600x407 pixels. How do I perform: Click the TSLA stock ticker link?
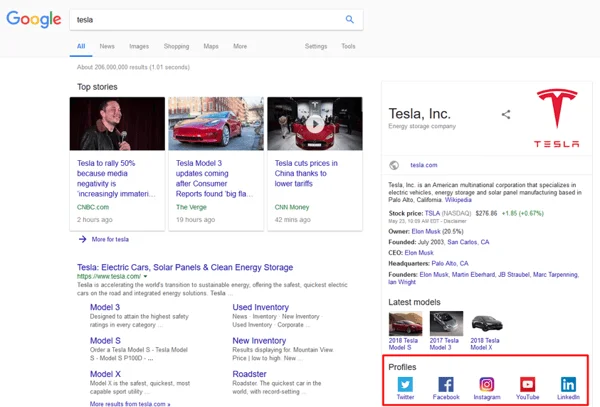[x=432, y=213]
